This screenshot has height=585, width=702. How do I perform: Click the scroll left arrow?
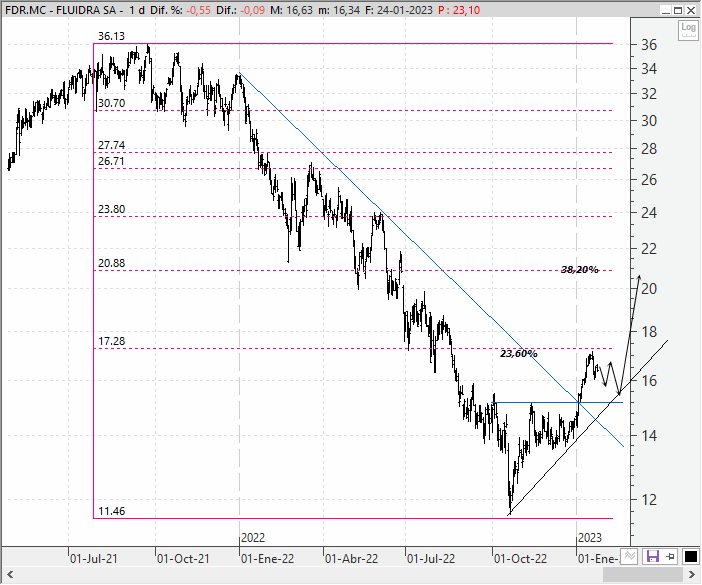tap(10, 574)
